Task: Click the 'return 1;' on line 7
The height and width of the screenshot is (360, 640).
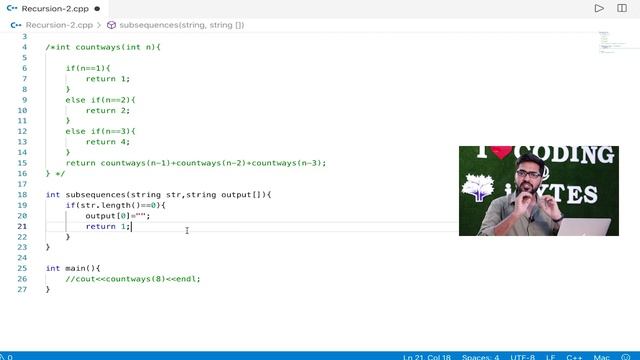Action: pos(108,79)
